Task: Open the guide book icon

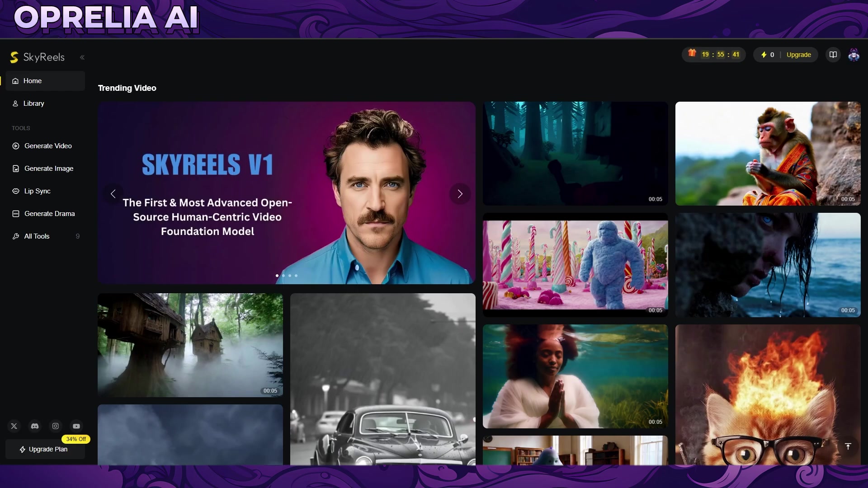Action: (833, 55)
